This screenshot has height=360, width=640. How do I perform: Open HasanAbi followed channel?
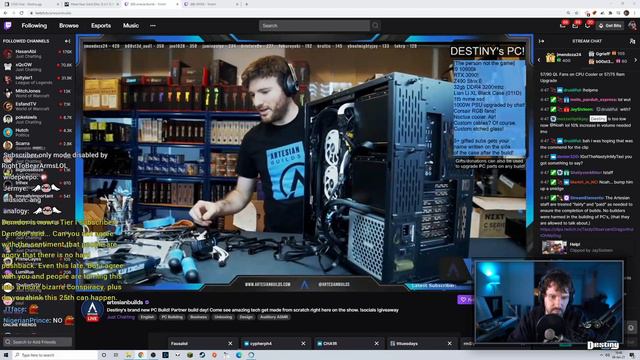point(38,54)
